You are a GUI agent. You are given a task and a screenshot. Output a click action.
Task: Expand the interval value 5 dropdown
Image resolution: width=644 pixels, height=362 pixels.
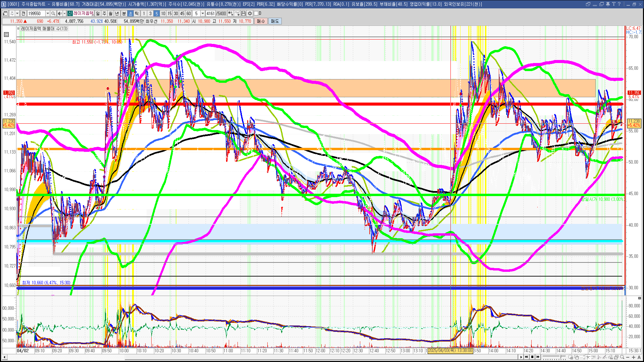(203, 13)
